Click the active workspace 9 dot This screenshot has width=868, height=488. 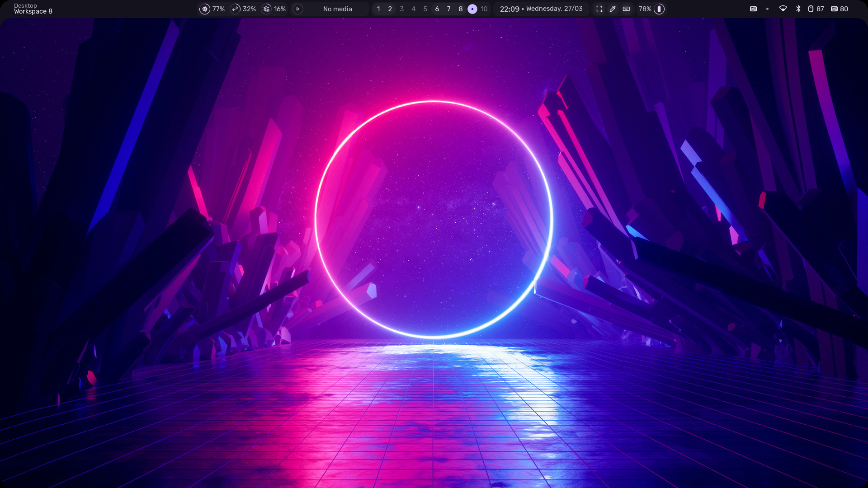click(x=472, y=9)
